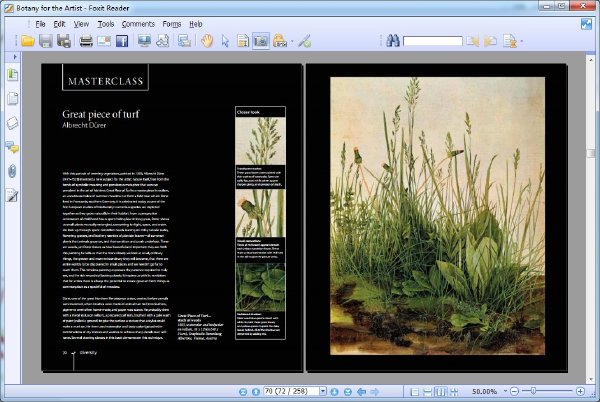Activate the Select Text tool icon

coord(243,41)
